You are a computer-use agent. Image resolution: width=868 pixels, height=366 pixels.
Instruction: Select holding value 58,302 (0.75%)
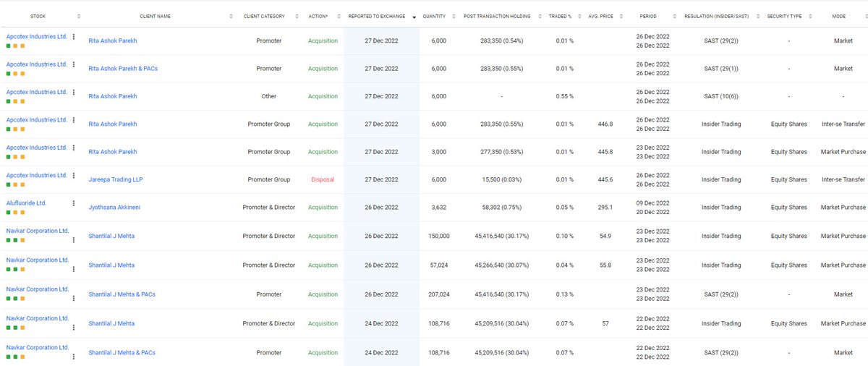click(x=501, y=208)
